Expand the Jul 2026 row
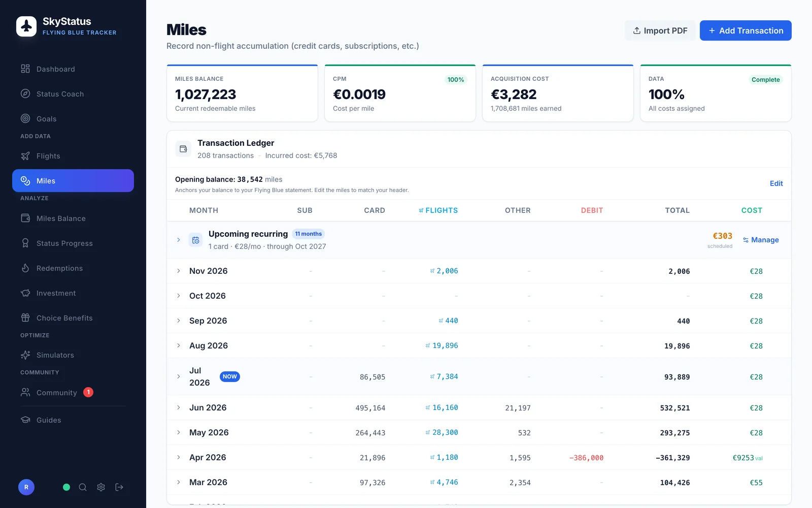The image size is (812, 508). [x=179, y=376]
